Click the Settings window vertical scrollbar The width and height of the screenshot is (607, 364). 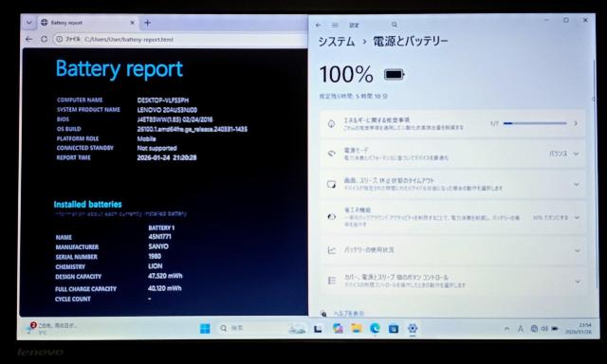pos(595,174)
